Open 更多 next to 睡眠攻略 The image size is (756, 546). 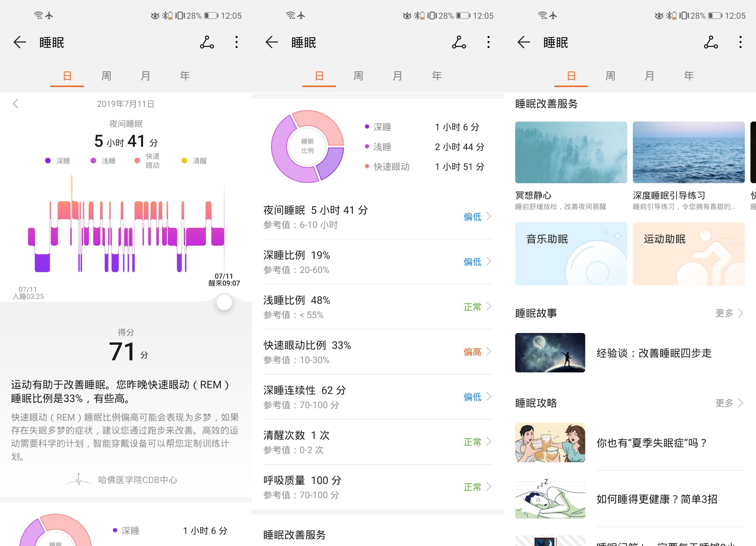coord(729,403)
